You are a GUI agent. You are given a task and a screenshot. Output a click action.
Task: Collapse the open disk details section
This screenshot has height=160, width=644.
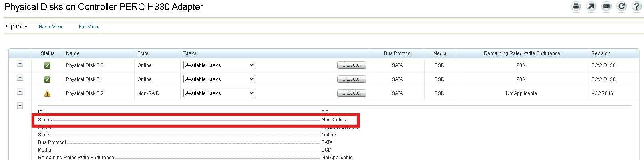click(x=20, y=106)
